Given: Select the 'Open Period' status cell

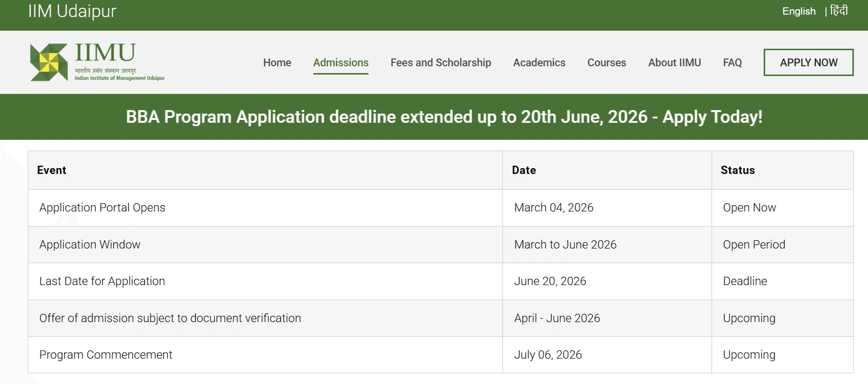Looking at the screenshot, I should tap(783, 245).
